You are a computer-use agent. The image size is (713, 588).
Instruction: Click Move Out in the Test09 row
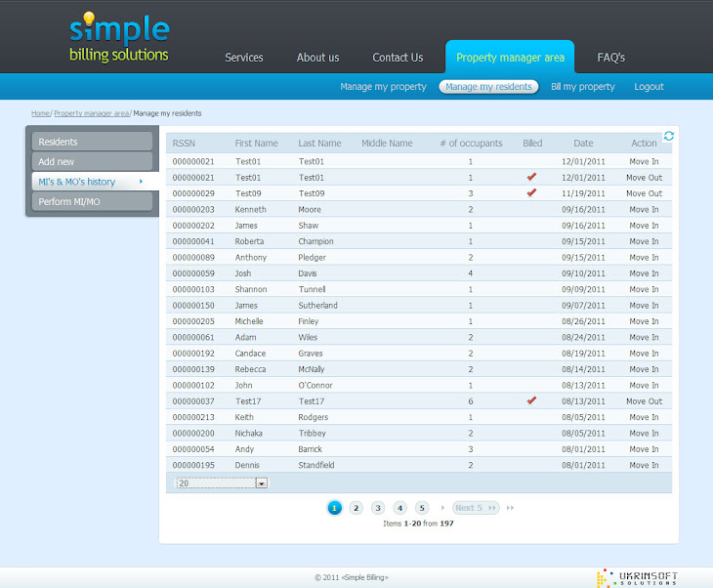pyautogui.click(x=644, y=193)
